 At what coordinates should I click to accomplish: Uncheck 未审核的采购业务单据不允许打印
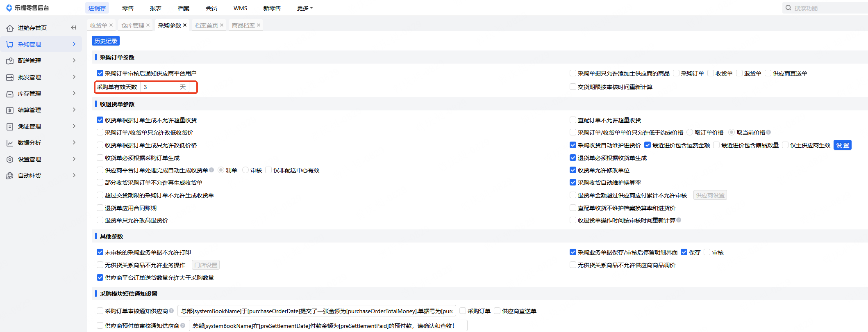pos(100,252)
